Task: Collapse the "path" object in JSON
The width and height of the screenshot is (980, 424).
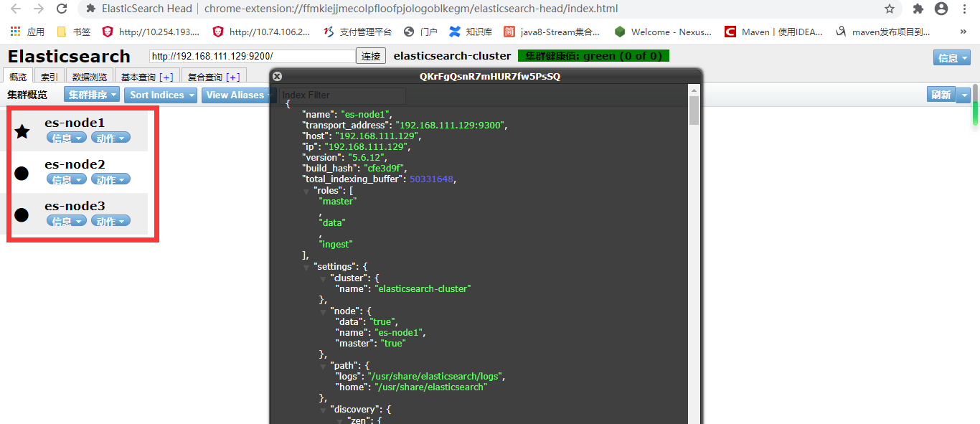Action: (323, 366)
